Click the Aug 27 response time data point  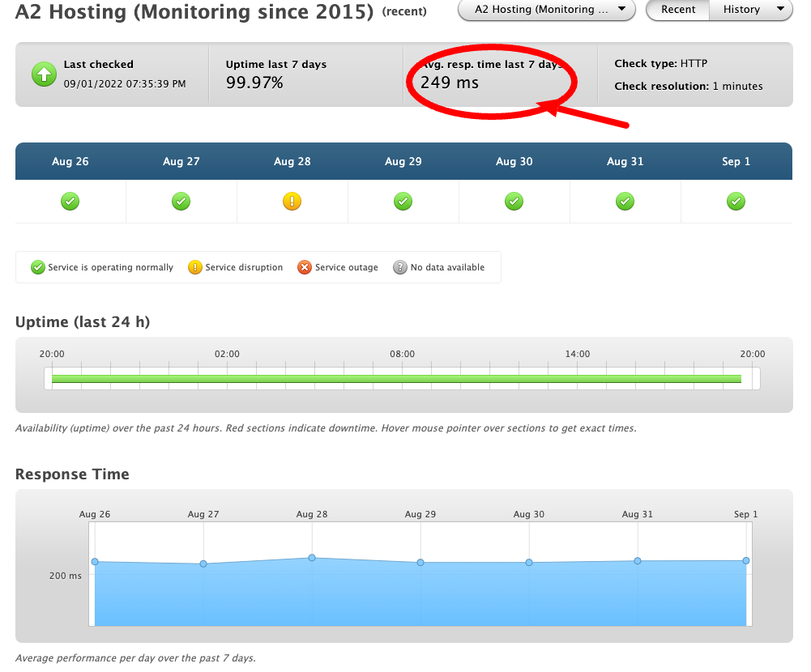point(203,564)
